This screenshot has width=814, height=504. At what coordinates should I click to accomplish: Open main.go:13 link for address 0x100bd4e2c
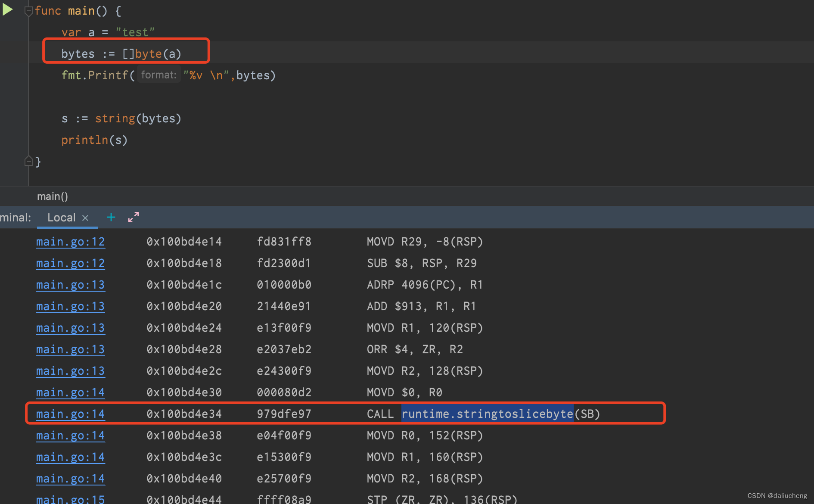coord(71,371)
